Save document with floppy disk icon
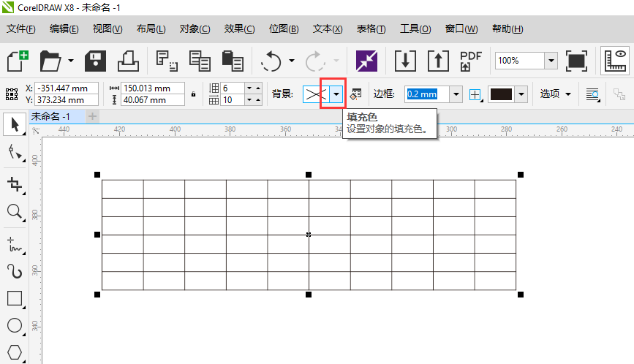The height and width of the screenshot is (364, 634). tap(95, 61)
